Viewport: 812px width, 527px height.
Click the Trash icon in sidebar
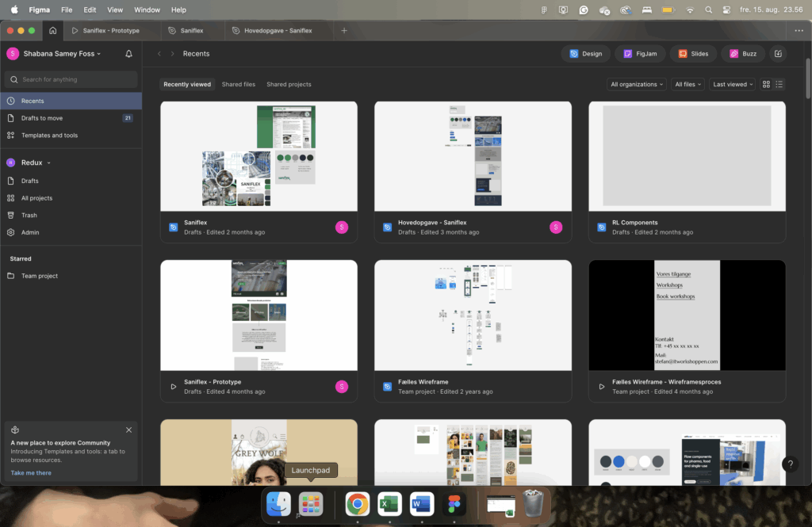pyautogui.click(x=11, y=216)
